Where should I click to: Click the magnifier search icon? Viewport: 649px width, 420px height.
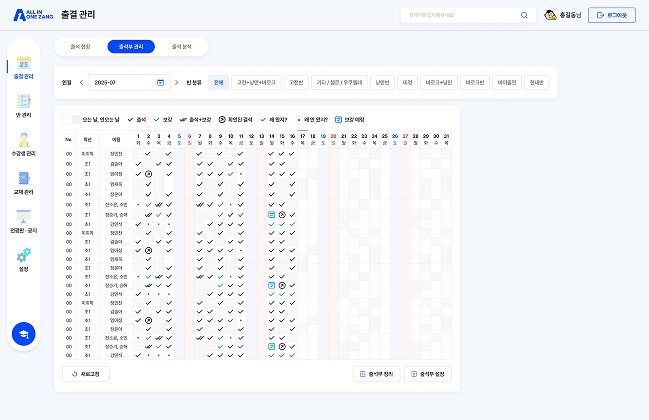(x=524, y=15)
